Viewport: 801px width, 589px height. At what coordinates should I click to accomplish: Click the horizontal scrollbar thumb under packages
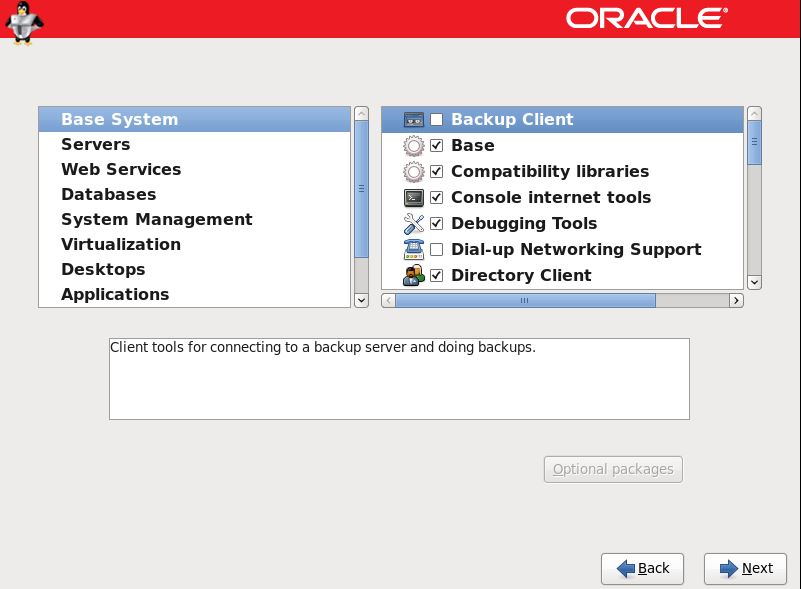pyautogui.click(x=526, y=300)
